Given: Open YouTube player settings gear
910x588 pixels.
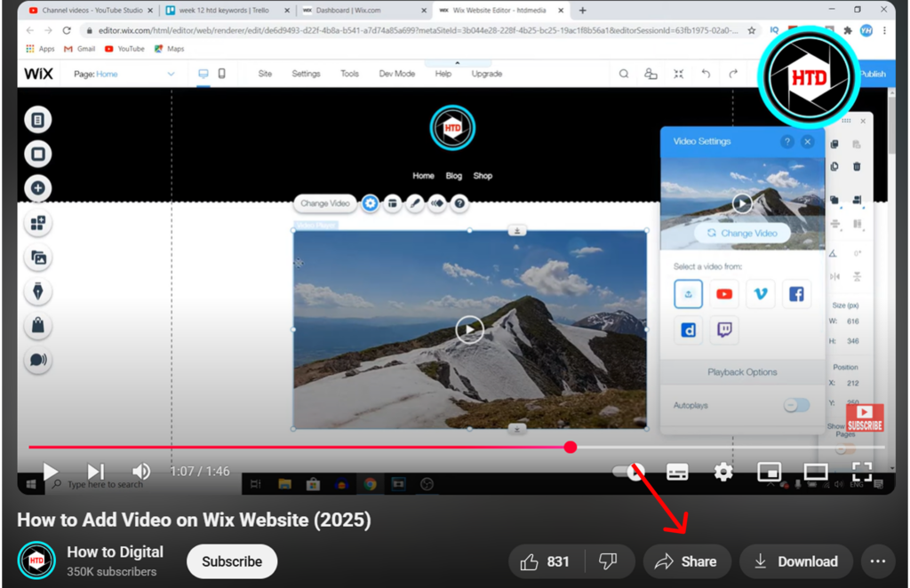Looking at the screenshot, I should pyautogui.click(x=723, y=472).
